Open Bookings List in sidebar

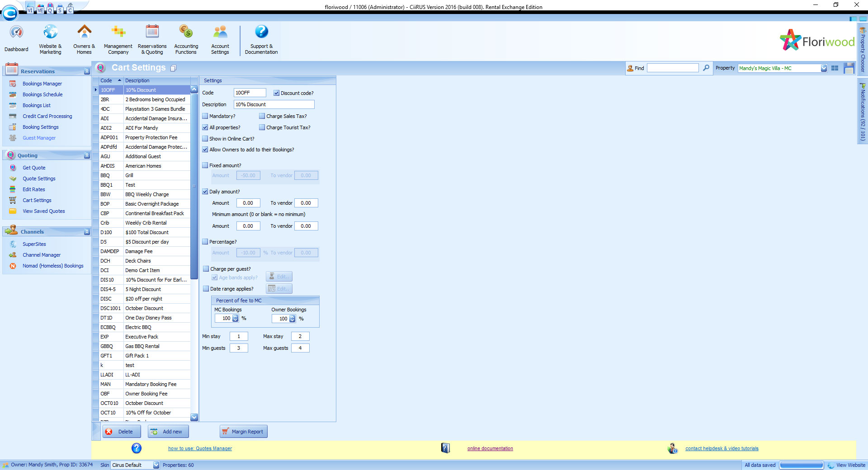click(x=37, y=105)
